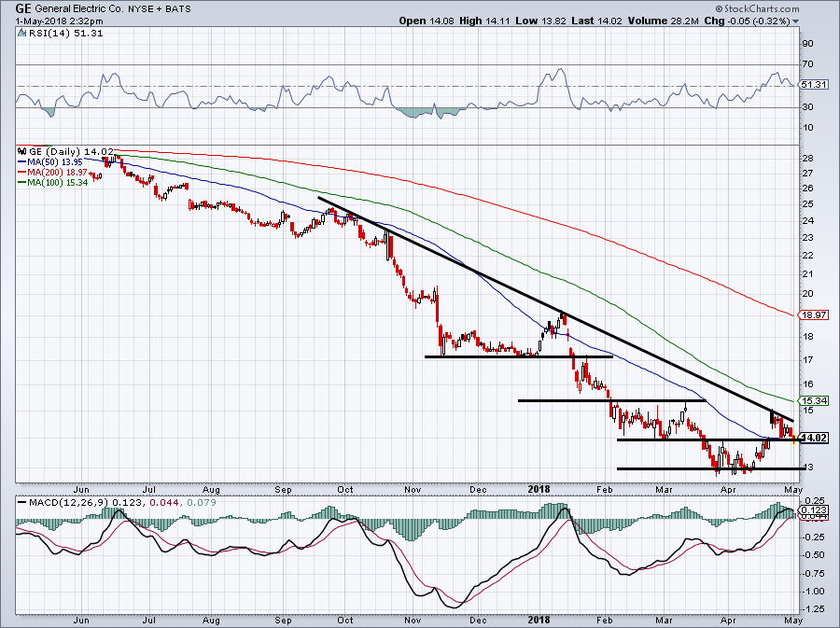The width and height of the screenshot is (840, 628).
Task: Click the red 0.044 MACD signal value
Action: pyautogui.click(x=163, y=503)
